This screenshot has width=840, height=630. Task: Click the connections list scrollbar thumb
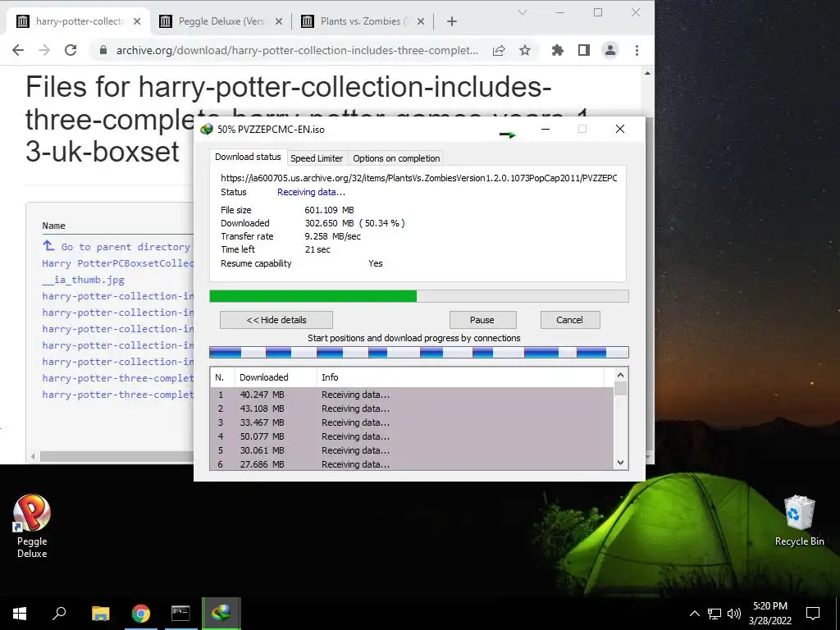click(620, 388)
